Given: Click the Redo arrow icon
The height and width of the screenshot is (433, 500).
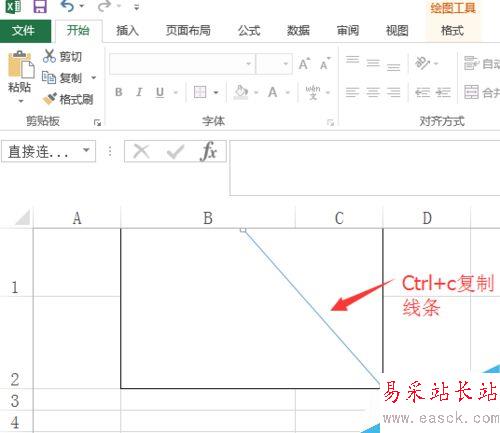Looking at the screenshot, I should tap(104, 6).
